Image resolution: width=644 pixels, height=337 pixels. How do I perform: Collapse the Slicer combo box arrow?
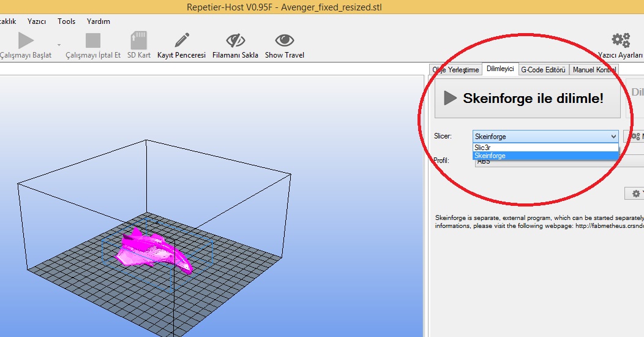(613, 137)
